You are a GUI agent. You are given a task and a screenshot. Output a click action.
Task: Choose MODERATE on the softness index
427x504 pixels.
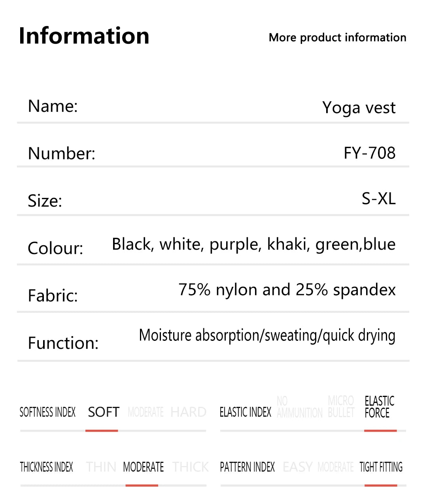tap(145, 412)
